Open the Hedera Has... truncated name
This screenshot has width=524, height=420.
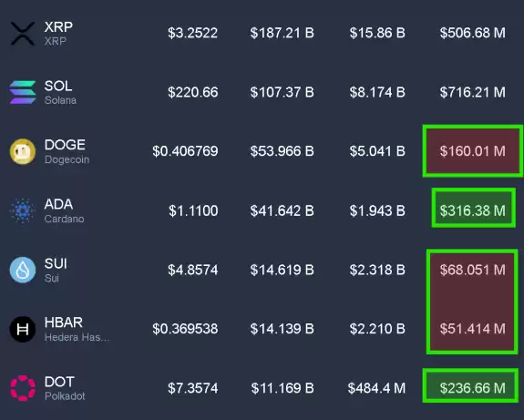(77, 337)
